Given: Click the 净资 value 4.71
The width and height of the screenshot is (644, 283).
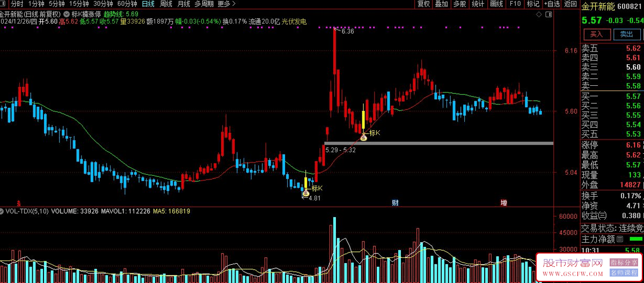Looking at the screenshot, I should tap(633, 205).
